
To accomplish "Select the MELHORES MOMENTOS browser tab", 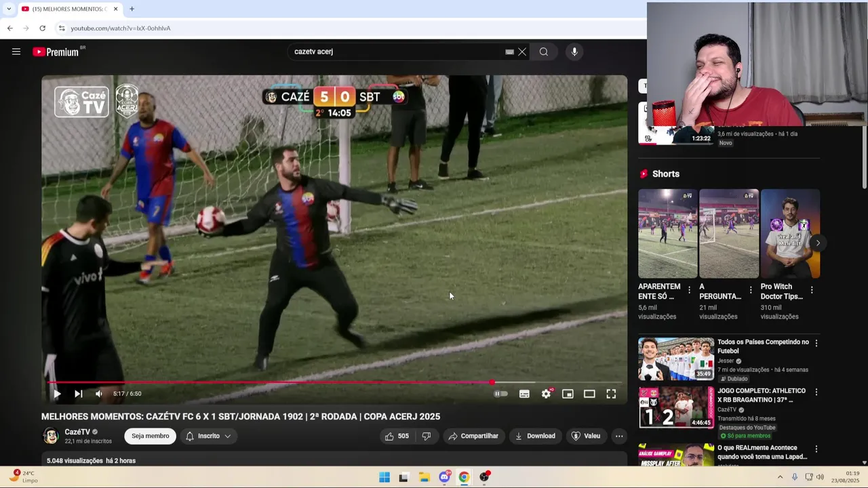I will (x=68, y=9).
